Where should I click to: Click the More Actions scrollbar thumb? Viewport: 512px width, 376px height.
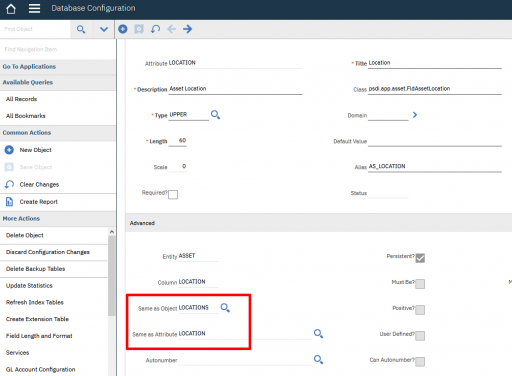[112, 276]
